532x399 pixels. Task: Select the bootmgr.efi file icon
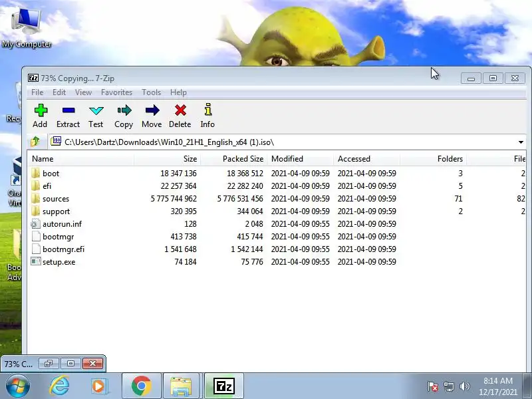pos(36,249)
